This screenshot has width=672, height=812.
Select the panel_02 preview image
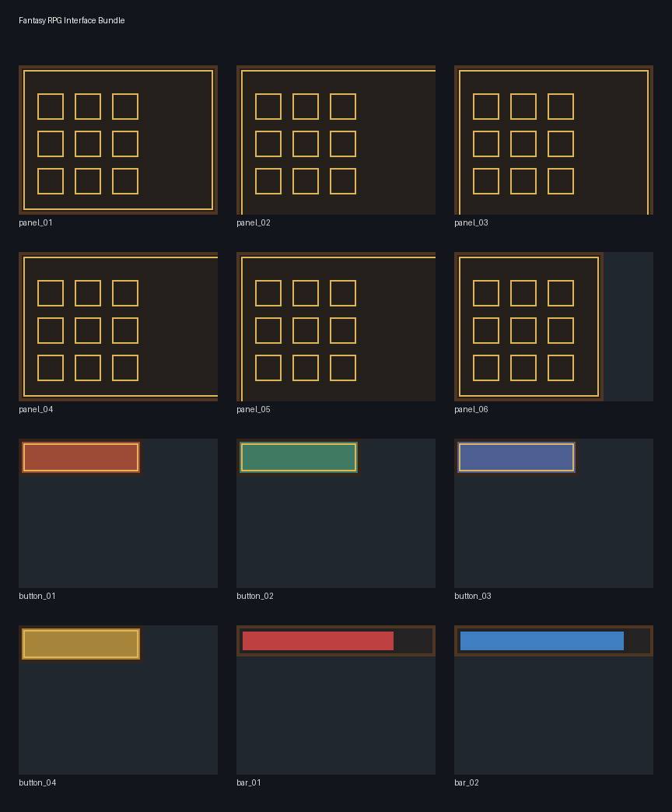[x=336, y=140]
